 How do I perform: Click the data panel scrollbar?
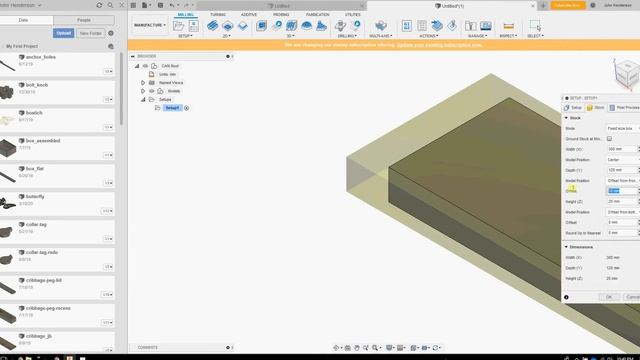(121, 89)
